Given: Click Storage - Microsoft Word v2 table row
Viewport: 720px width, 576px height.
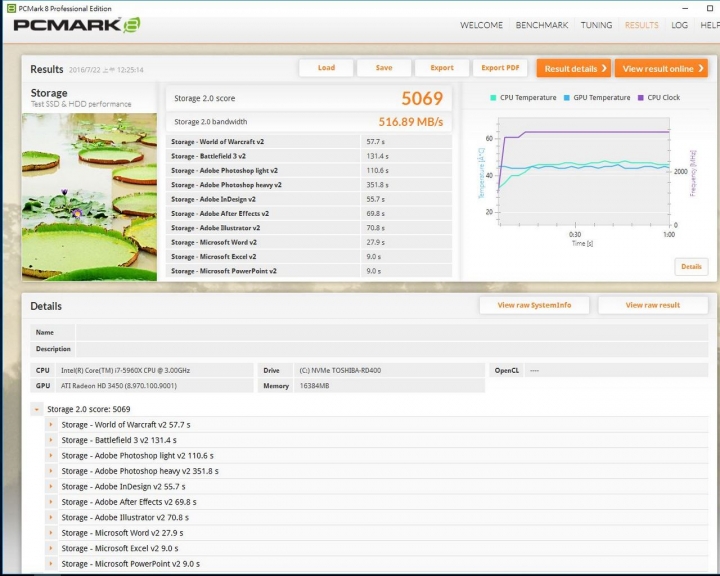Looking at the screenshot, I should tap(309, 242).
